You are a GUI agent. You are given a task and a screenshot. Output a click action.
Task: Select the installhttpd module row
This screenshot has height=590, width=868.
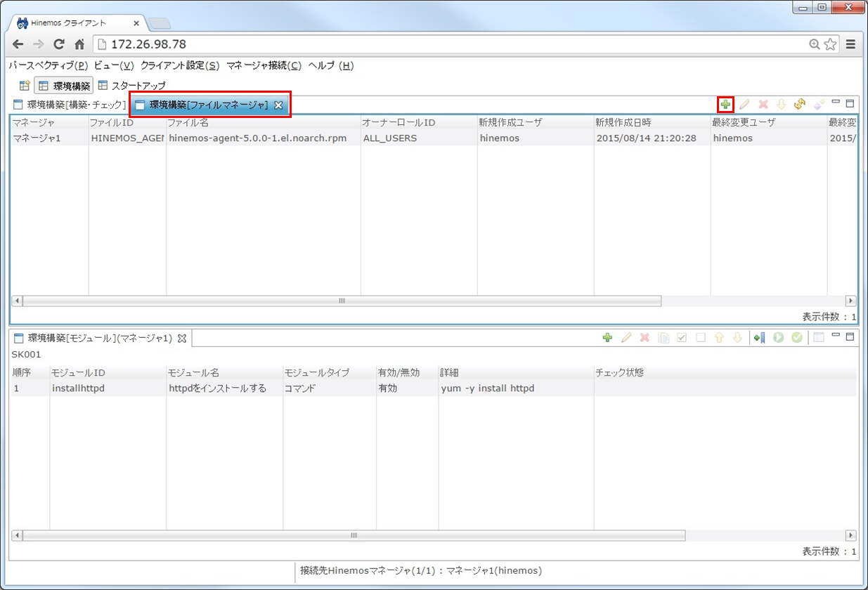pyautogui.click(x=434, y=388)
